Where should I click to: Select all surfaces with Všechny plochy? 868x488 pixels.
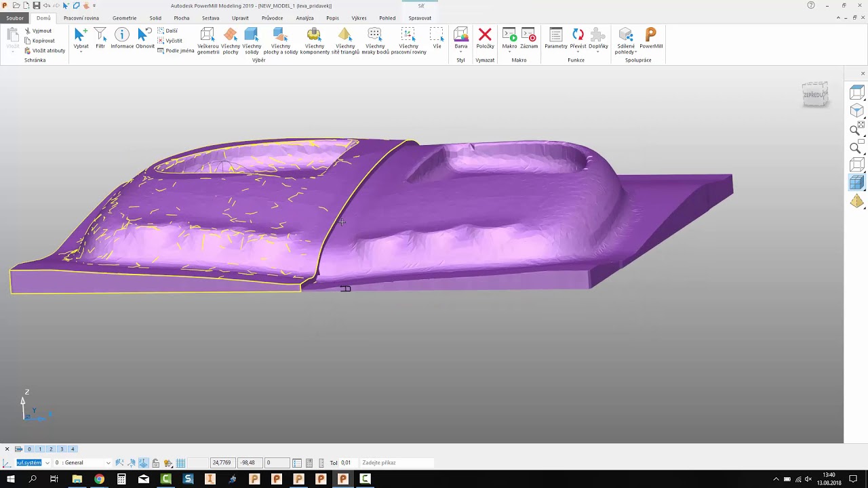point(231,41)
